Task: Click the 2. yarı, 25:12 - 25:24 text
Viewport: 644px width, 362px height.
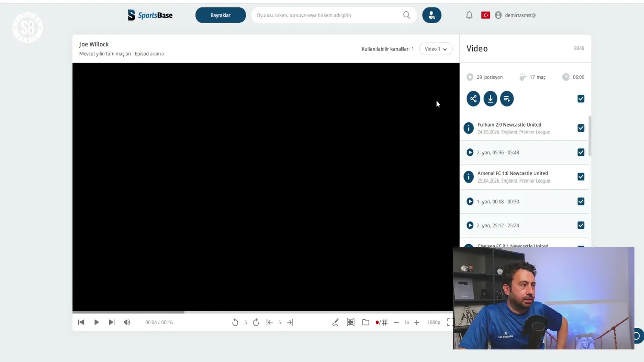Action: pos(498,225)
